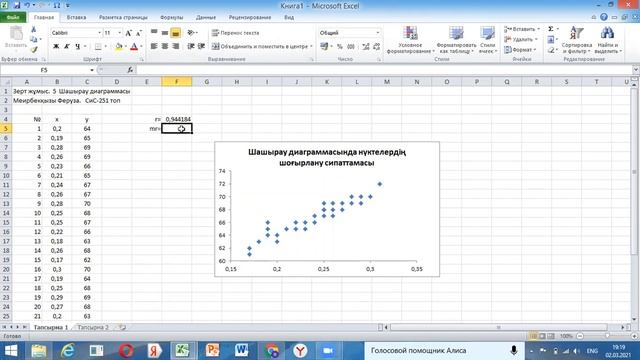Screen dimensions: 640x360
Task: Apply the red font color A
Action: point(134,47)
